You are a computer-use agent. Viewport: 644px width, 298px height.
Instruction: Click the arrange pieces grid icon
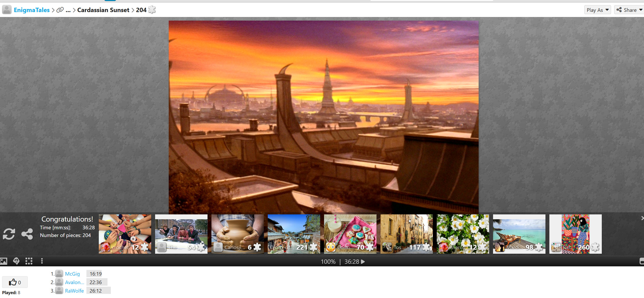click(x=29, y=261)
